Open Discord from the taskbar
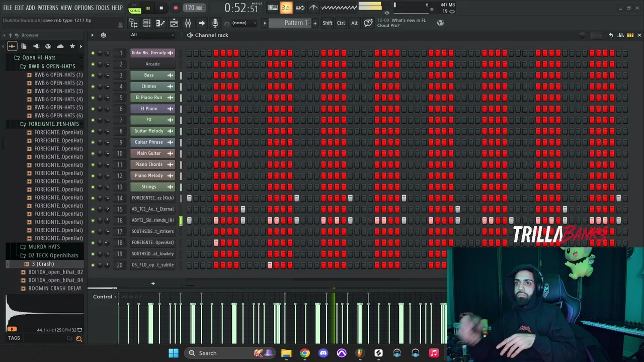644x362 pixels. click(323, 353)
